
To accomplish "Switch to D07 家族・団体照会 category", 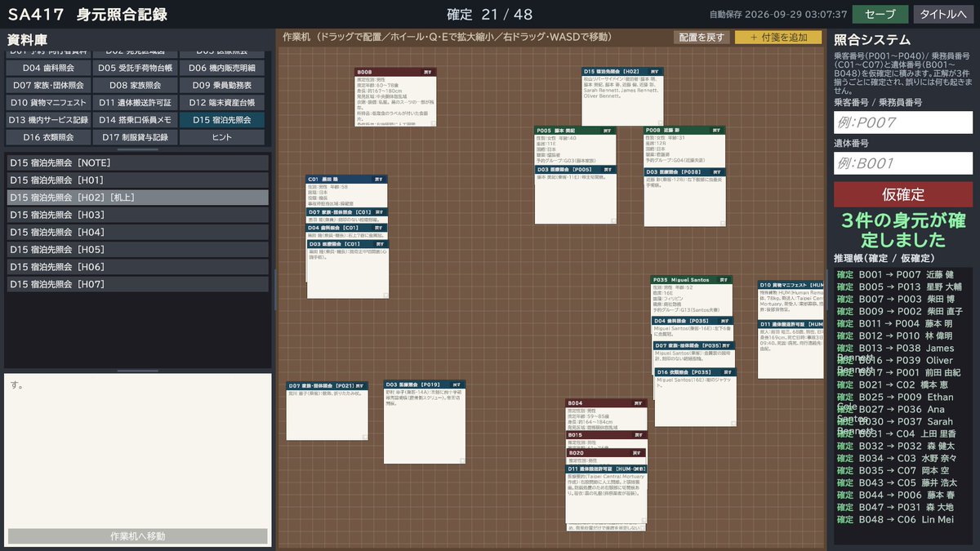I will [x=48, y=86].
